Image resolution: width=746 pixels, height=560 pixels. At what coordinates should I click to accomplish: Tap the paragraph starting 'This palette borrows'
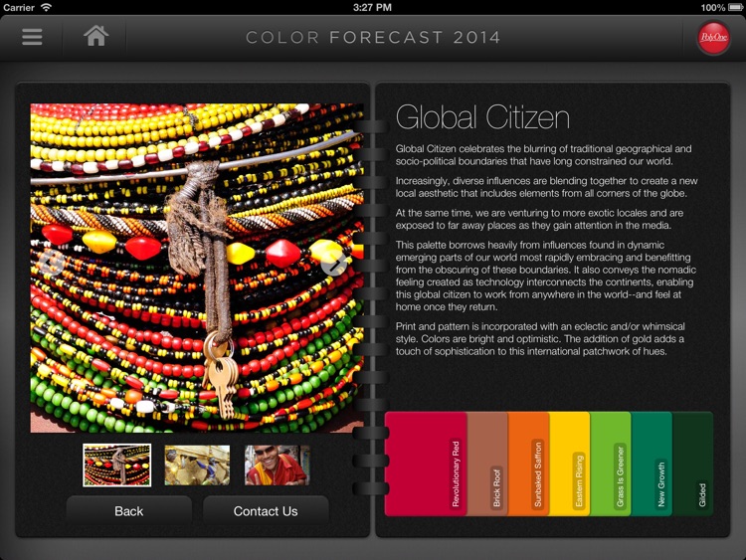pyautogui.click(x=546, y=276)
